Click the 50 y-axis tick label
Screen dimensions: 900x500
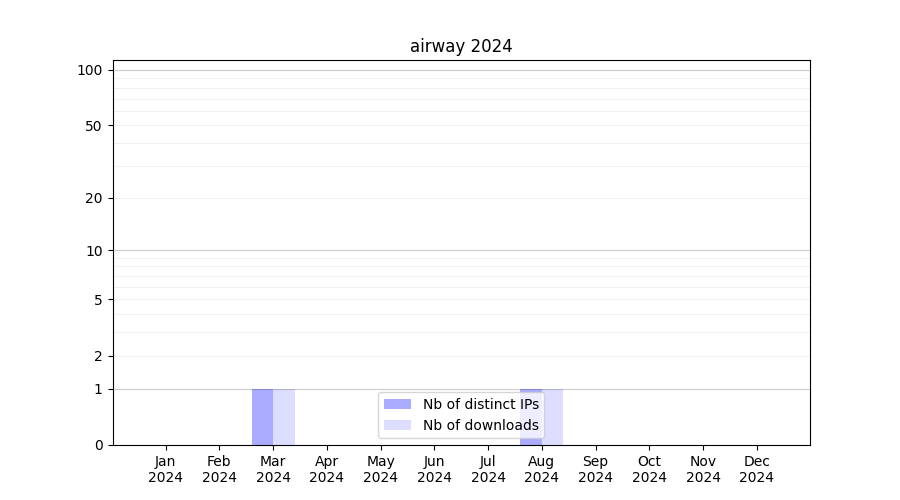(94, 126)
